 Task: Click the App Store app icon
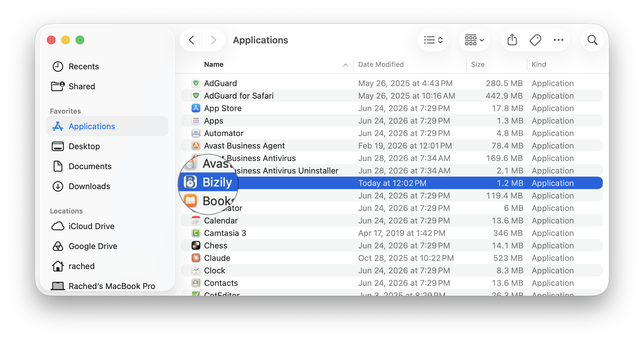pos(196,108)
